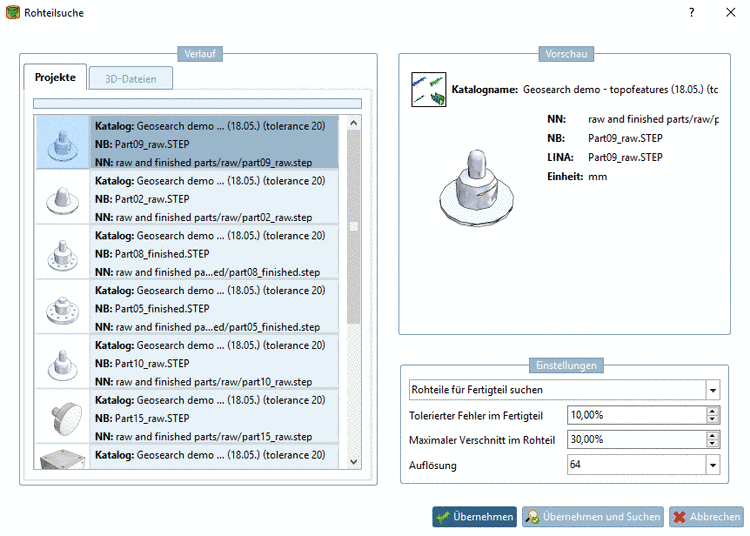Click the history list scroll up arrow
This screenshot has height=536, width=750.
[353, 123]
